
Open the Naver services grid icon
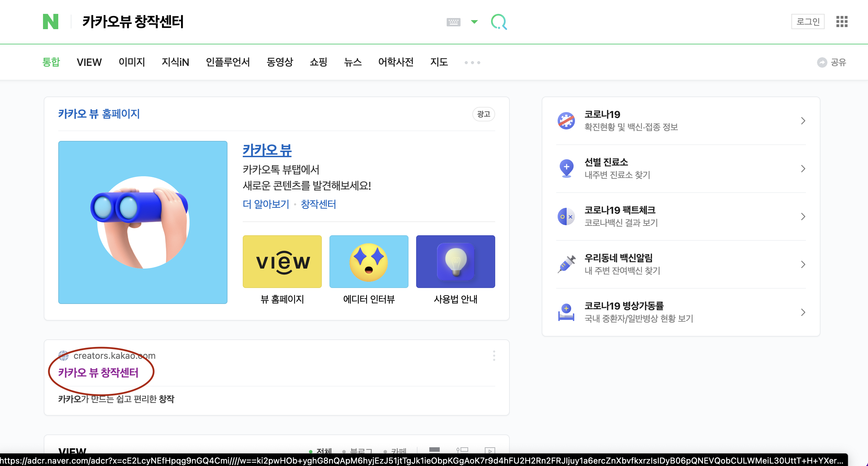pos(842,22)
